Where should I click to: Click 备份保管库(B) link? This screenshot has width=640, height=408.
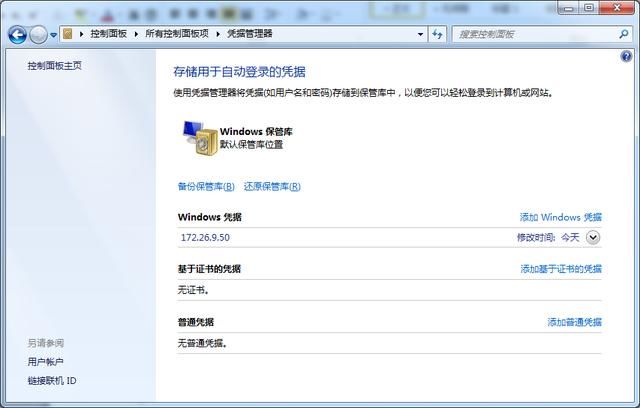coord(206,186)
